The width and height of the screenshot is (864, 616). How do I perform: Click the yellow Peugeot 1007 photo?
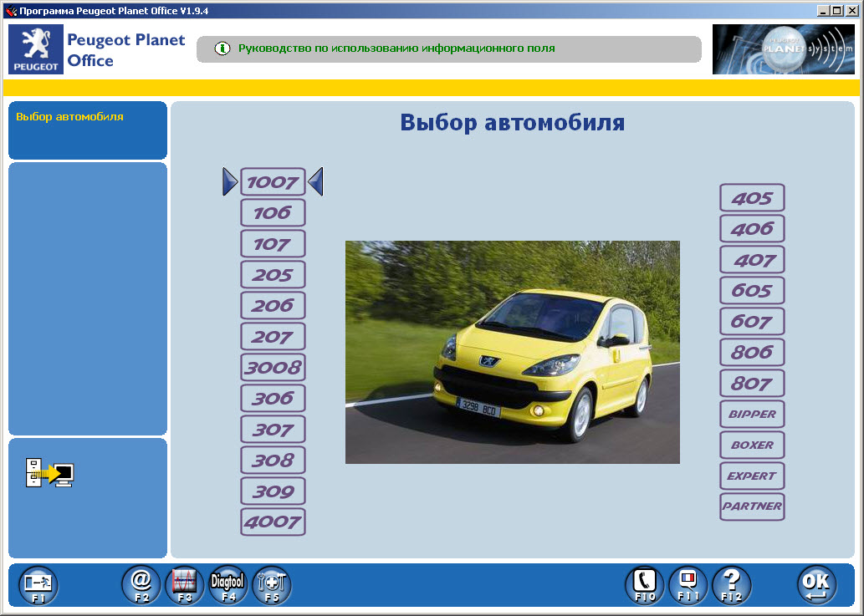pos(513,352)
